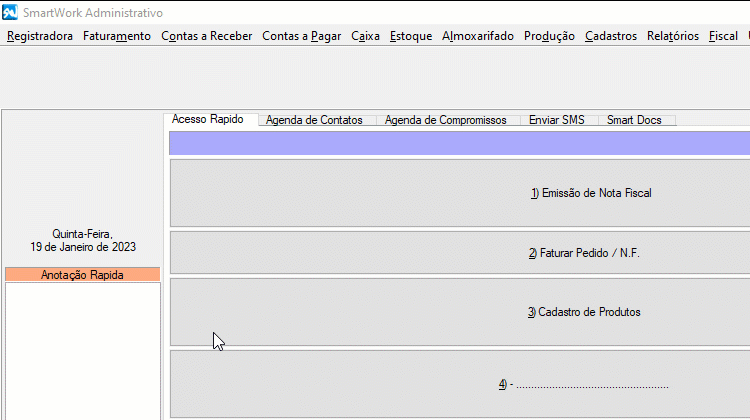
Task: Open the Enviar SMS tab
Action: 556,120
